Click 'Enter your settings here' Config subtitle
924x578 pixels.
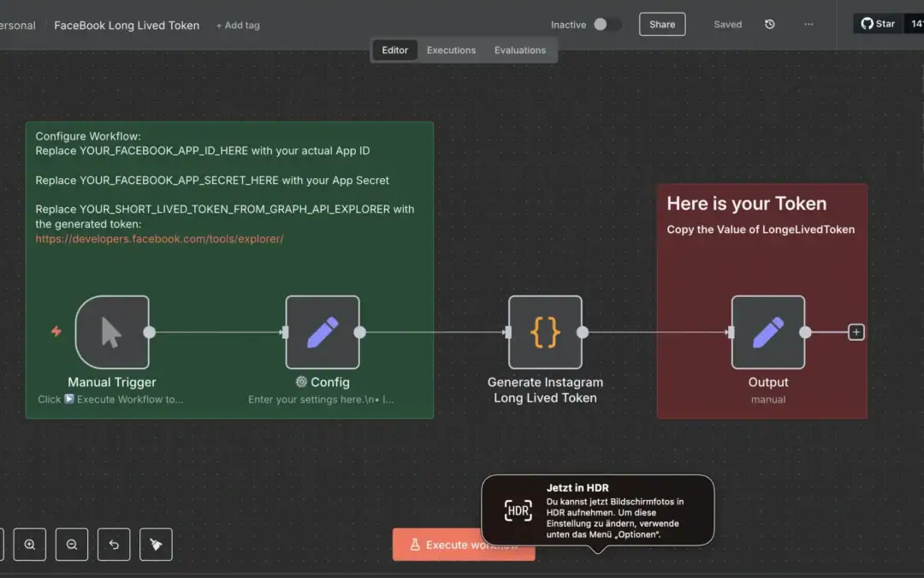coord(321,399)
